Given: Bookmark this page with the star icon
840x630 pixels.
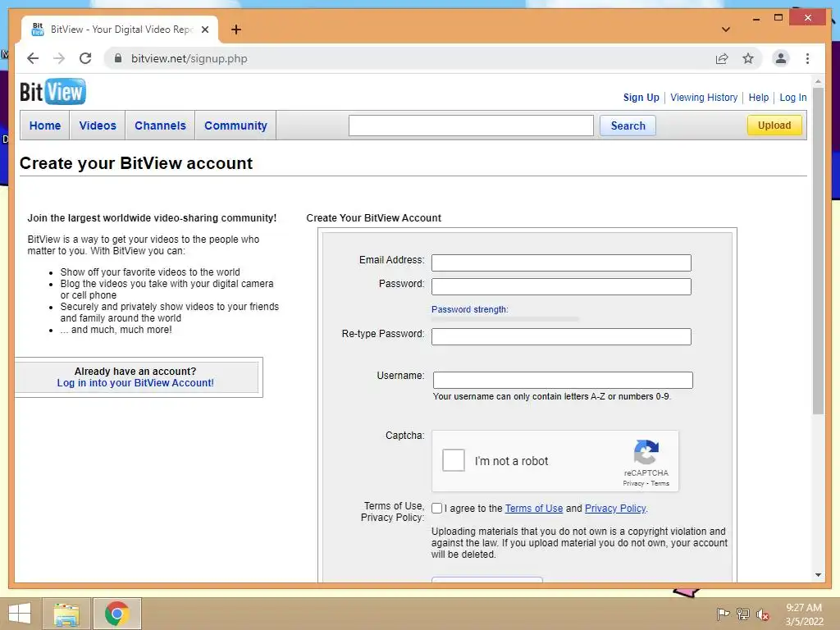Looking at the screenshot, I should (748, 58).
